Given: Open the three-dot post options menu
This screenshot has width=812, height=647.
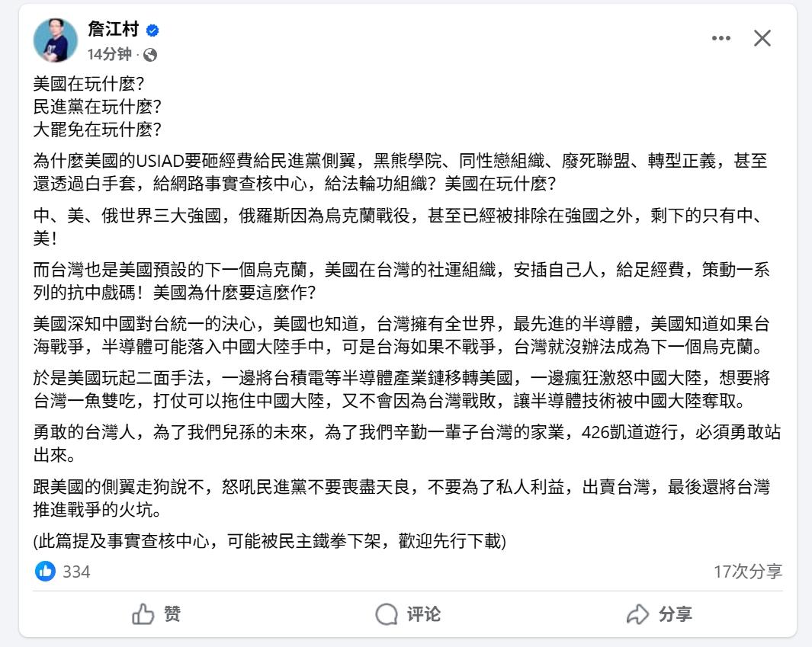Looking at the screenshot, I should pos(721,38).
